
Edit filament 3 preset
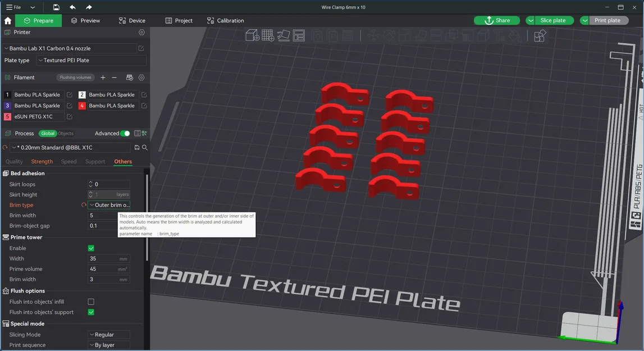coord(70,106)
